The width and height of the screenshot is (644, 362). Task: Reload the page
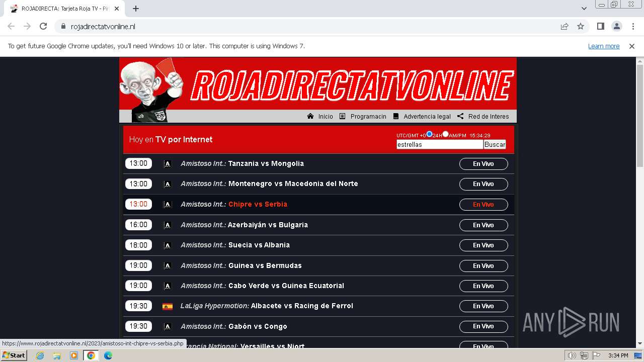click(43, 26)
